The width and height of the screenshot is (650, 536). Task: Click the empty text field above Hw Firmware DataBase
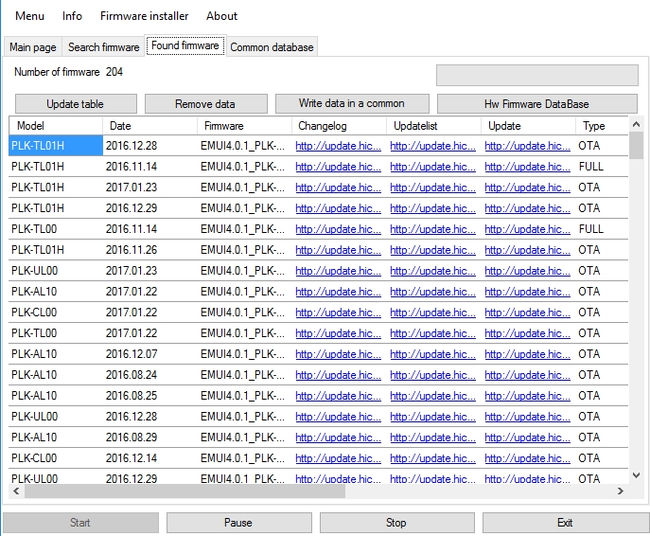tap(537, 75)
